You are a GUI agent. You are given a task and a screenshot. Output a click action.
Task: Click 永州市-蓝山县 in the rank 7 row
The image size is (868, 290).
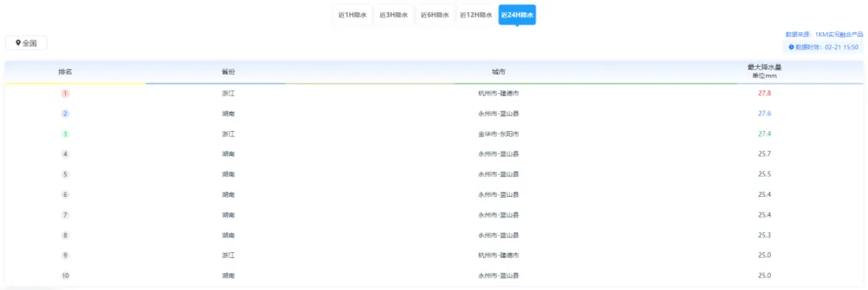pos(498,214)
